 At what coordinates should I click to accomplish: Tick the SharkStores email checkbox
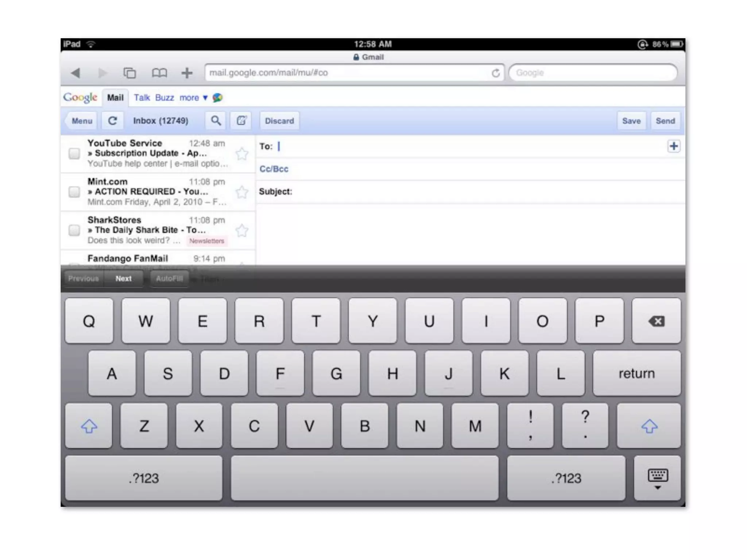tap(74, 230)
